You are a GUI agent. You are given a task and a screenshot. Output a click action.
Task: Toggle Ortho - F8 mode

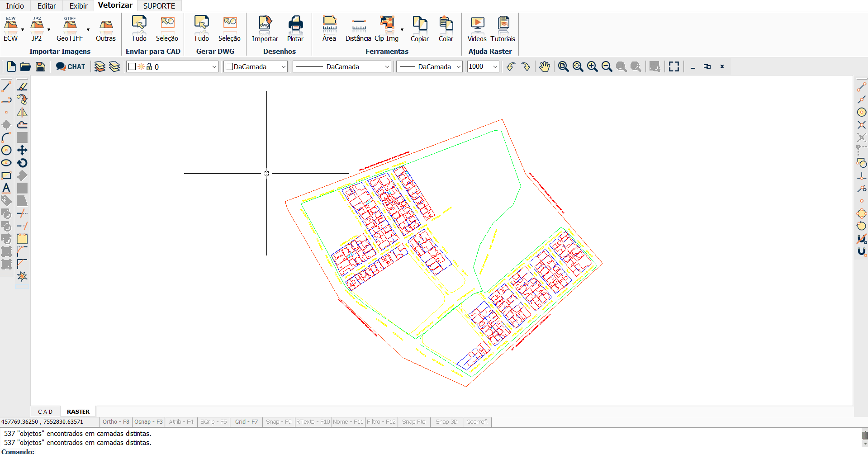click(x=116, y=422)
